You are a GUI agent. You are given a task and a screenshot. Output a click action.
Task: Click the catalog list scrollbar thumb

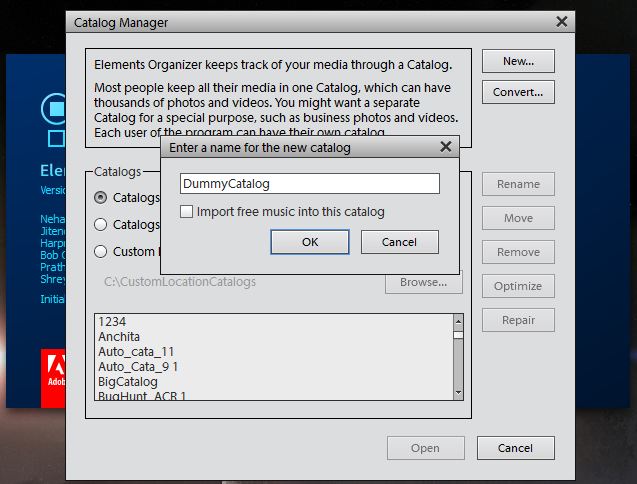click(458, 336)
